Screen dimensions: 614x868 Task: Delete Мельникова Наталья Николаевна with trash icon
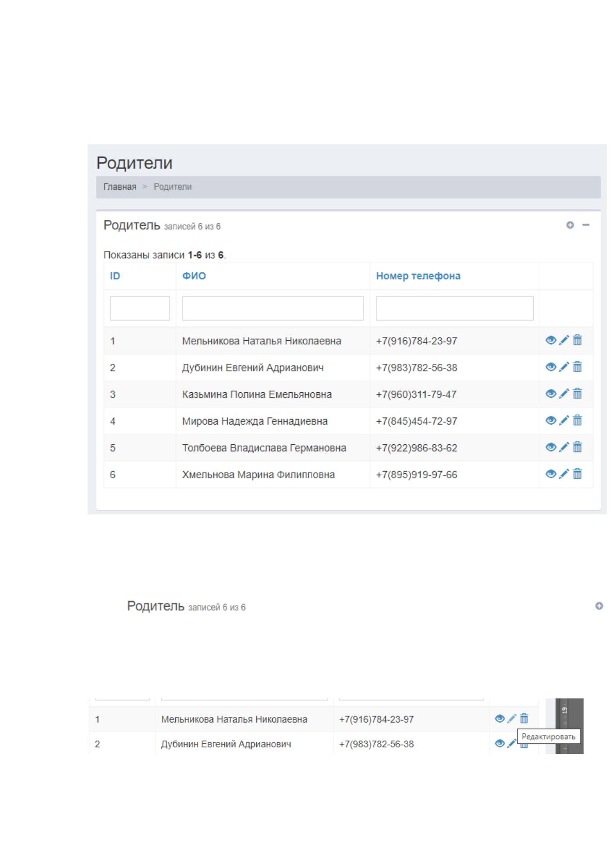click(577, 340)
